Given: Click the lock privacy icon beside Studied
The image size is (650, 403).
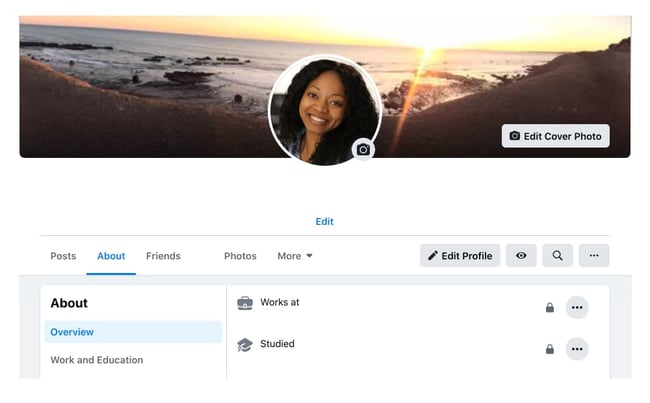Looking at the screenshot, I should tap(550, 349).
